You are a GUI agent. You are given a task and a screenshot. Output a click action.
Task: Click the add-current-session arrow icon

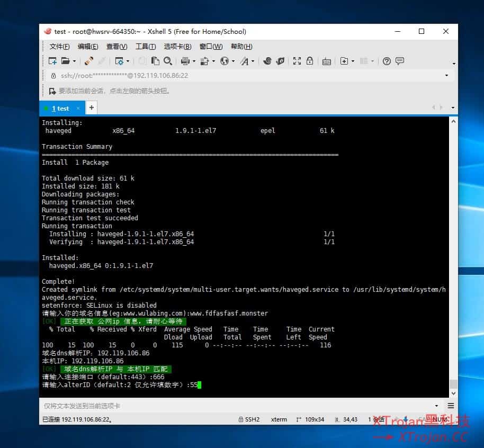(52, 91)
